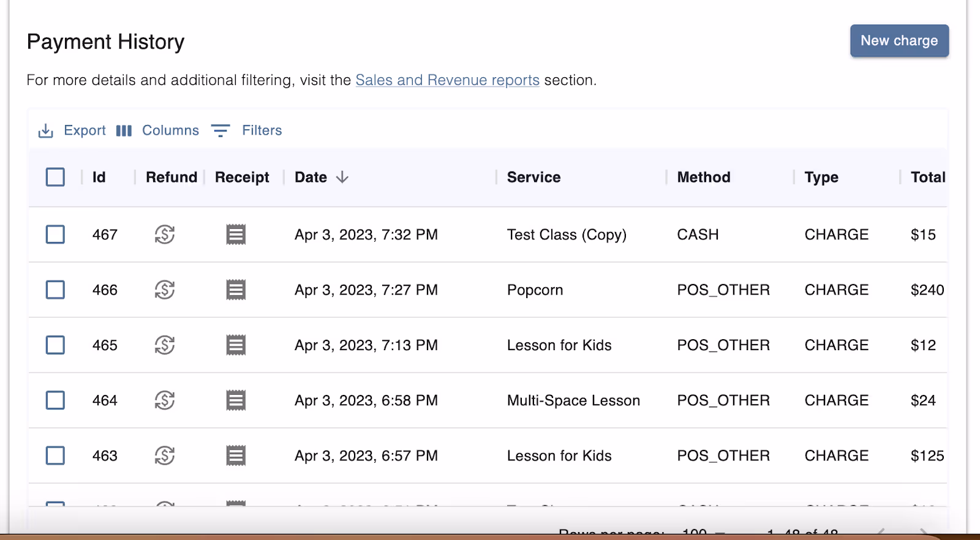Screen dimensions: 980x540
Task: Click the Popcorn service cell
Action: tap(535, 290)
